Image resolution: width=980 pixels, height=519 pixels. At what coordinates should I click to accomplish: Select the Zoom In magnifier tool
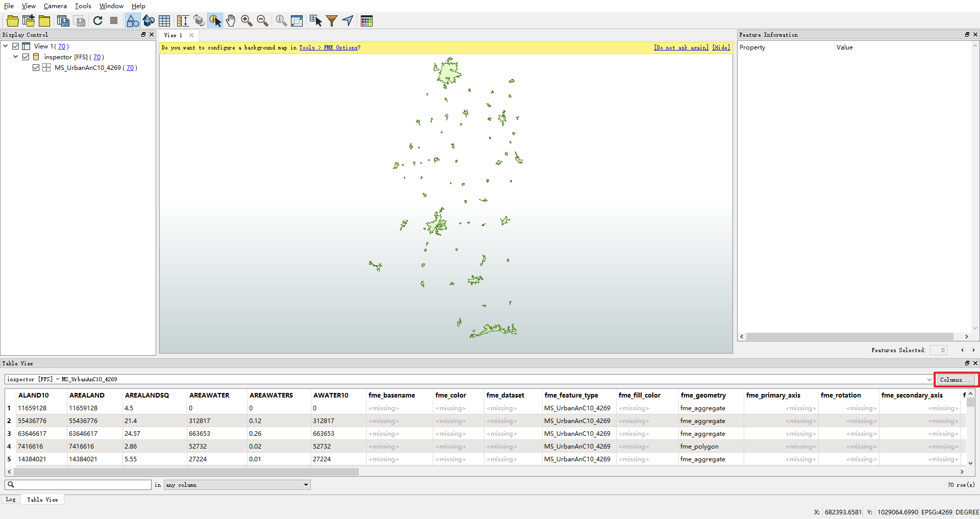pos(247,21)
